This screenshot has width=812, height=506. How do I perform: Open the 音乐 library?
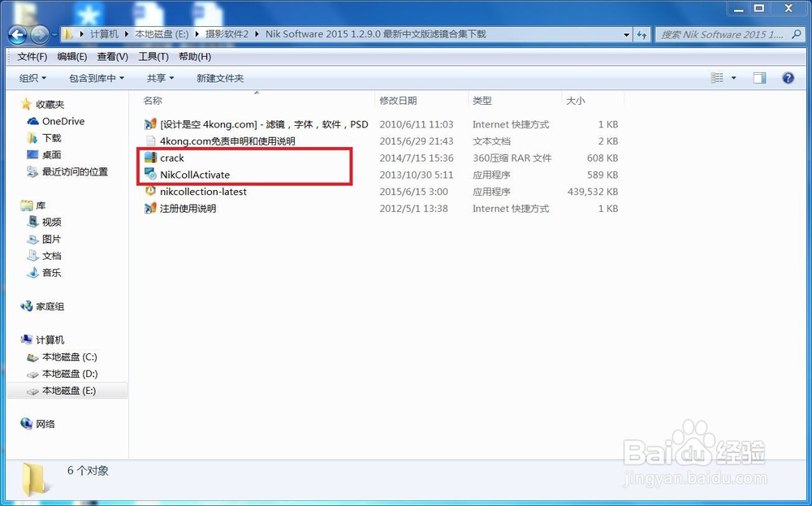coord(52,272)
